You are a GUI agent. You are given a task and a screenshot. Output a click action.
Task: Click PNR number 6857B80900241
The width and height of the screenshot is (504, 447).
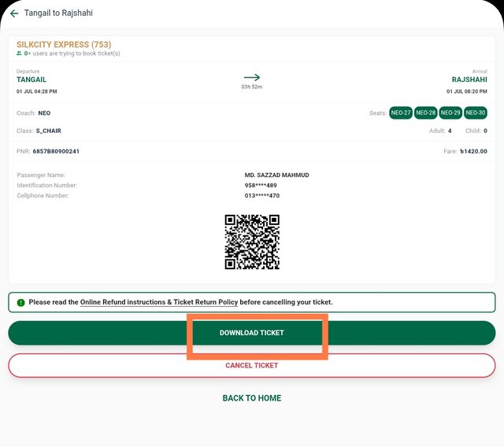56,151
